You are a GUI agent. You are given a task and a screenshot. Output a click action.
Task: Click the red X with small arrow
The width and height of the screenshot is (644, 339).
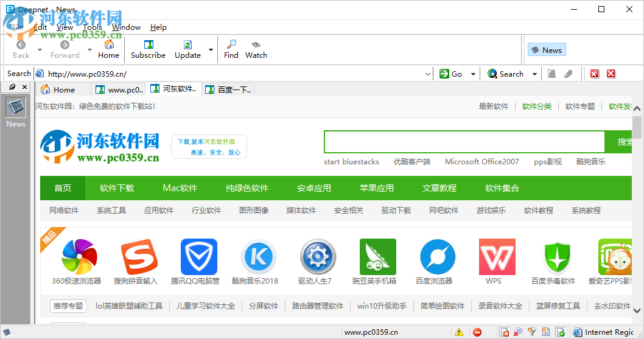(594, 74)
